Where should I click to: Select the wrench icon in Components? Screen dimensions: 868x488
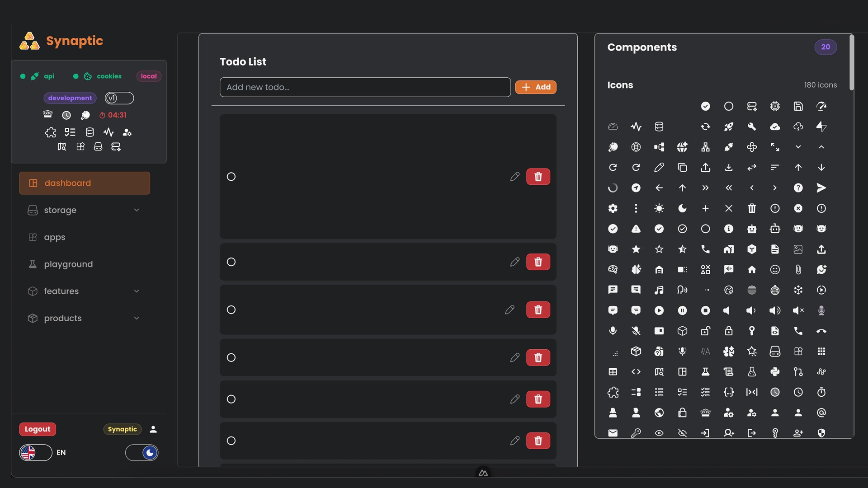click(751, 127)
